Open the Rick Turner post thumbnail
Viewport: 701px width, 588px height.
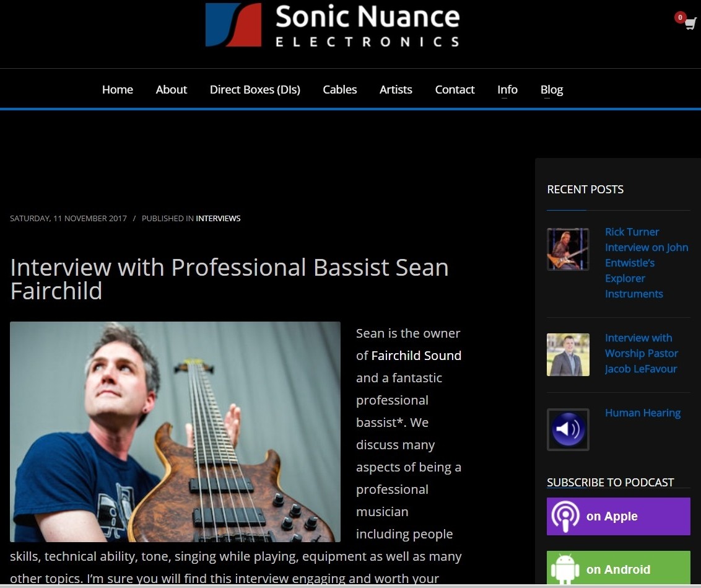pos(567,249)
